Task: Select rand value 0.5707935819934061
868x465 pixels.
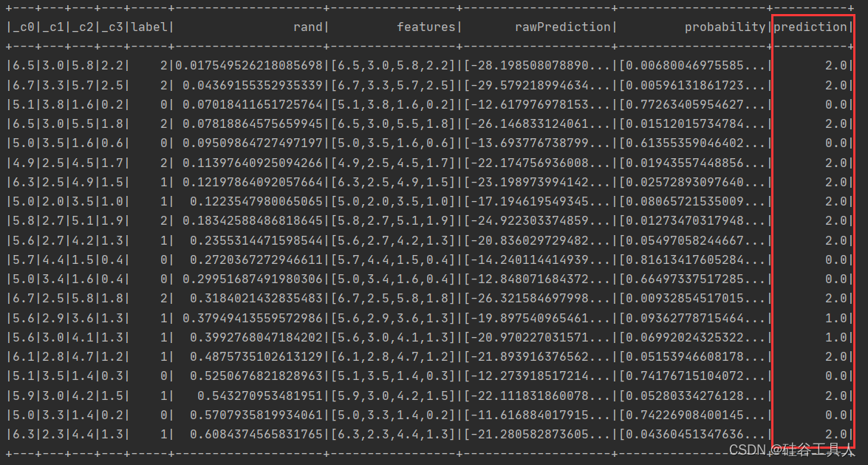Action: (256, 415)
